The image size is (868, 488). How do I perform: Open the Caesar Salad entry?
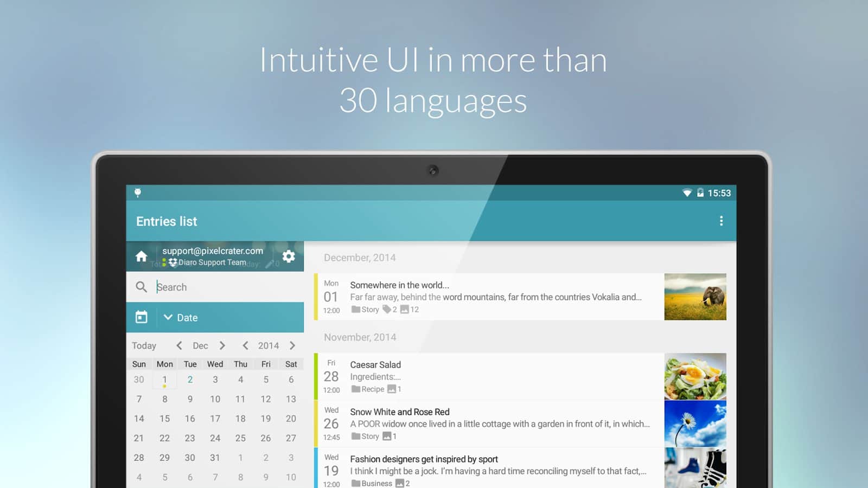coord(488,376)
